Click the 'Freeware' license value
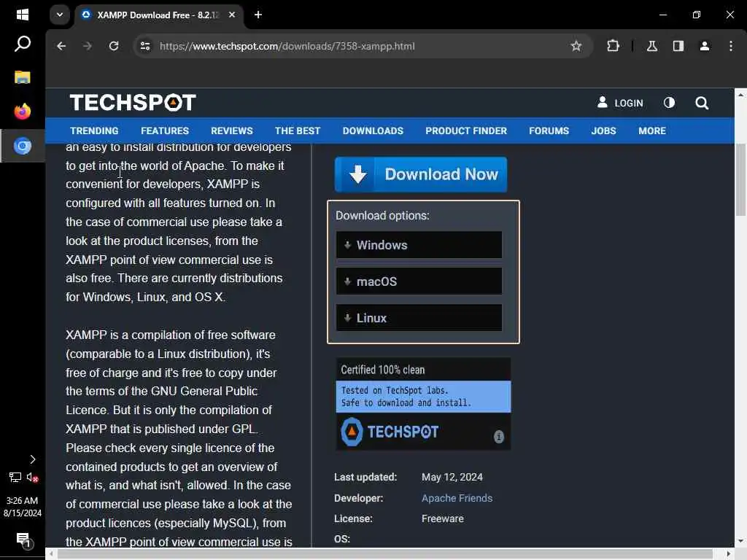Screen dimensions: 747x560 pyautogui.click(x=442, y=518)
